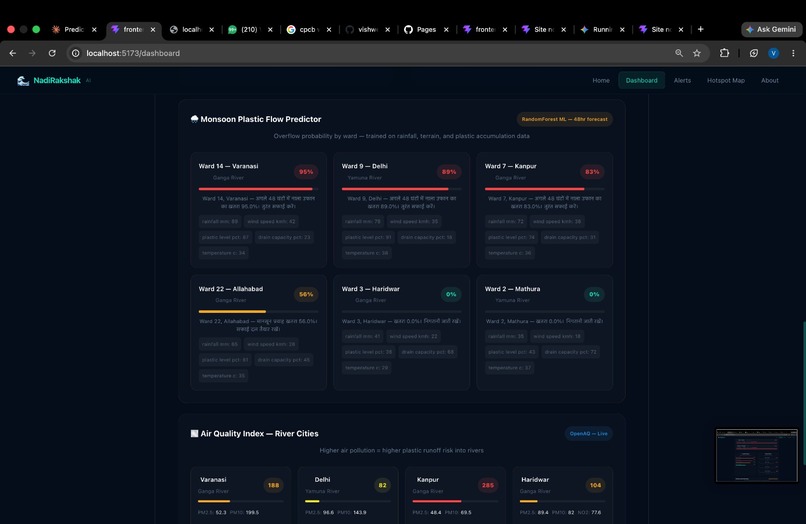Viewport: 806px width, 524px height.
Task: Bookmark this page with the star icon
Action: pos(697,53)
